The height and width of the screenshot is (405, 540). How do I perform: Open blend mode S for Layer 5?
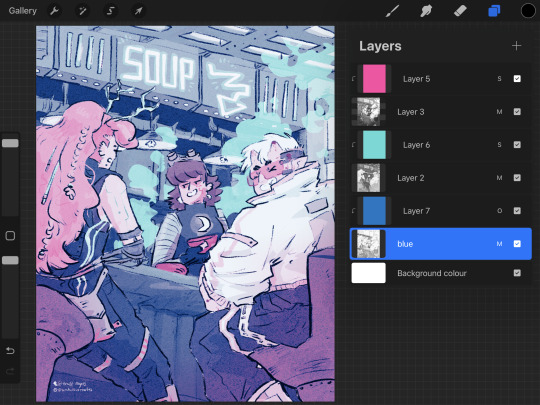coord(499,79)
